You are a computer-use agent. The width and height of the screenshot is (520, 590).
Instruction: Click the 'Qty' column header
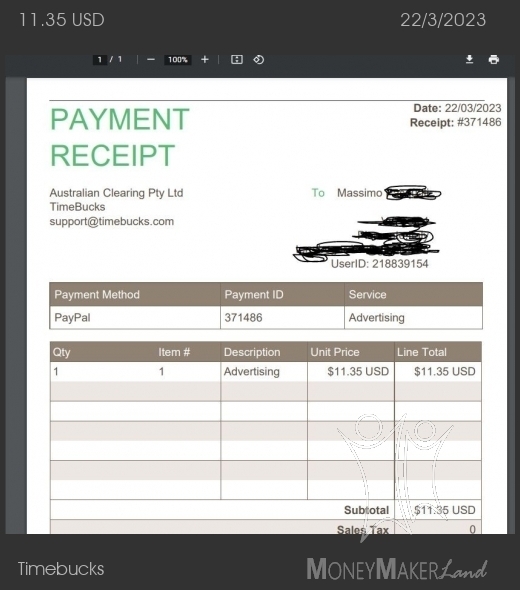61,352
